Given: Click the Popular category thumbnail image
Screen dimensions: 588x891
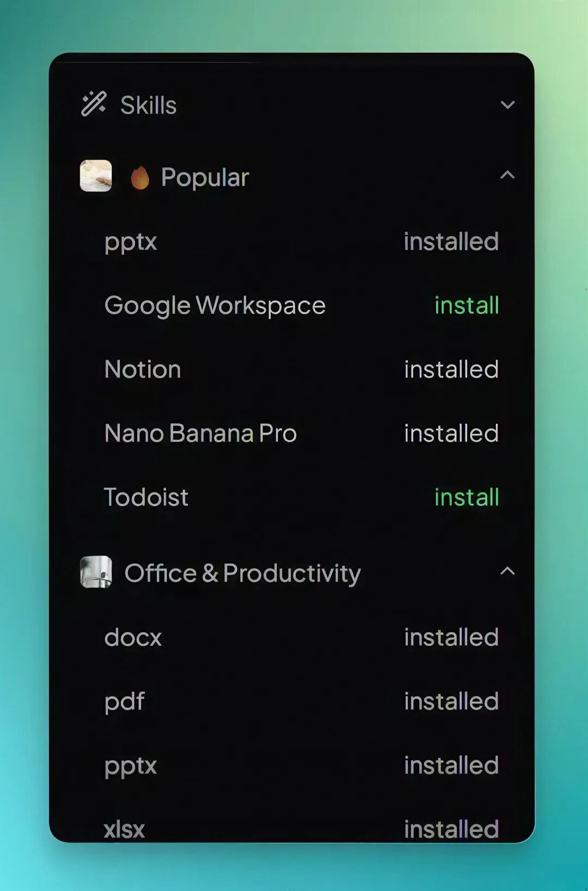Looking at the screenshot, I should tap(96, 175).
